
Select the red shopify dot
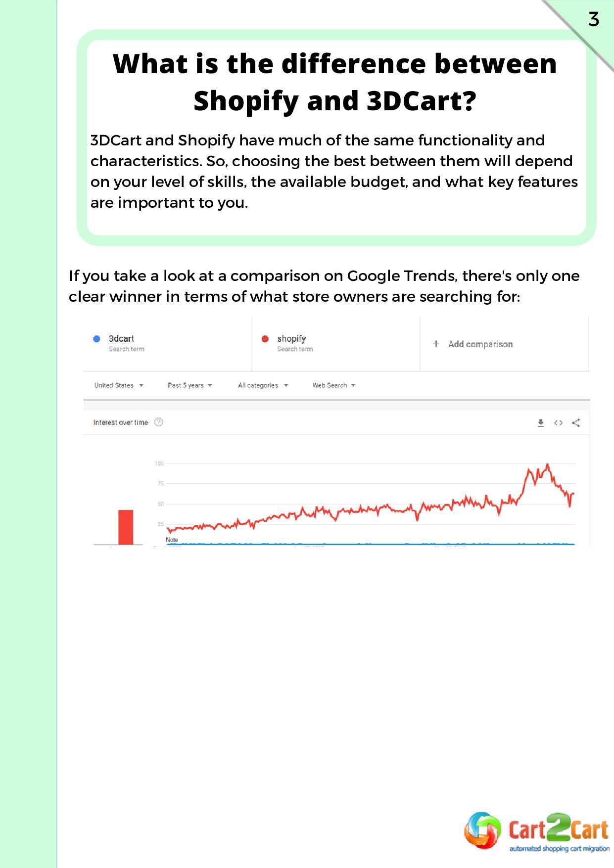265,339
